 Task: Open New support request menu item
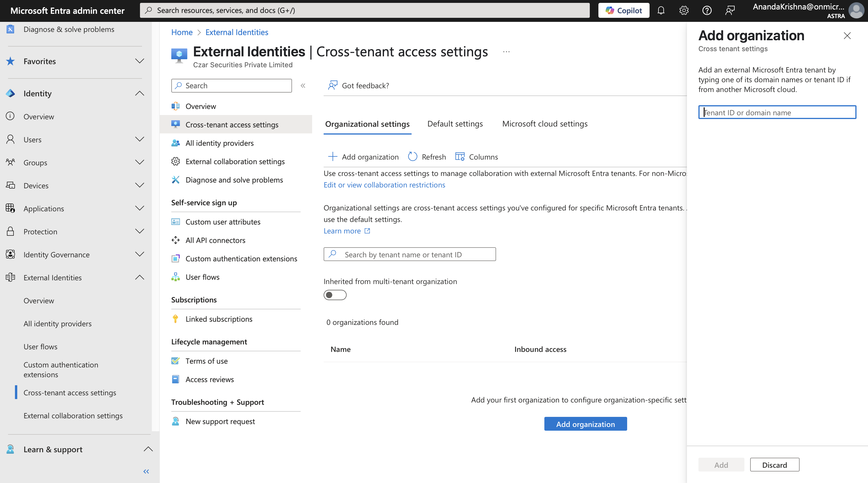(x=220, y=421)
